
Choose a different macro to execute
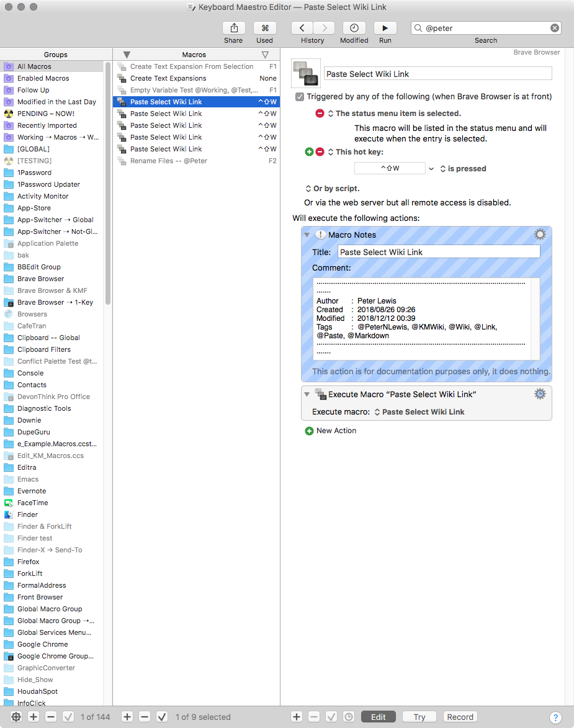coord(419,412)
